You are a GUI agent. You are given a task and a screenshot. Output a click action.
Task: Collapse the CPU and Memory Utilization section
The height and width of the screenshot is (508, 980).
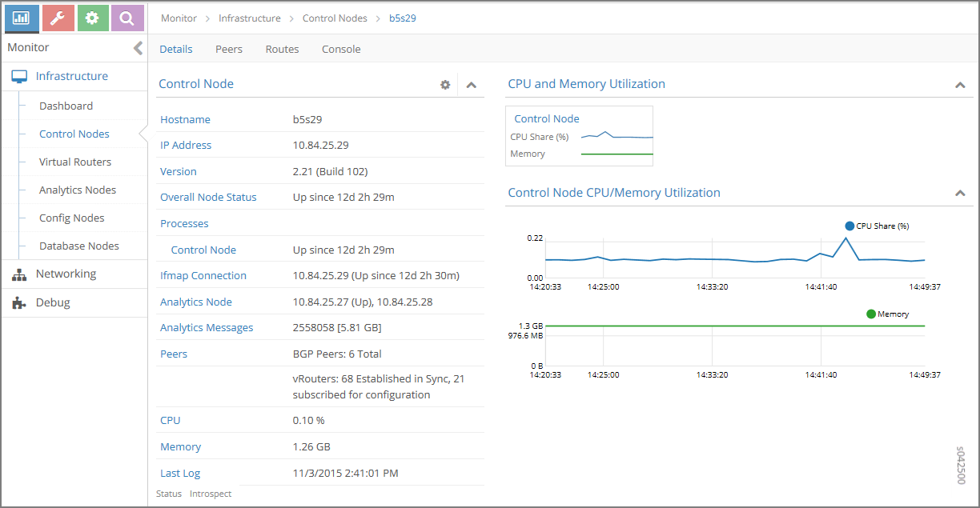(x=960, y=85)
